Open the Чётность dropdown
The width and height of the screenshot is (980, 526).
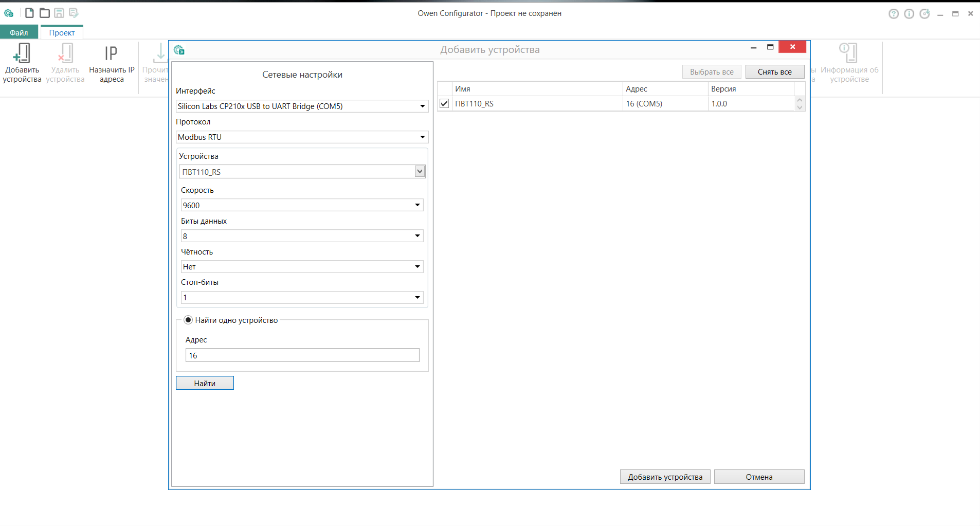[x=417, y=267]
